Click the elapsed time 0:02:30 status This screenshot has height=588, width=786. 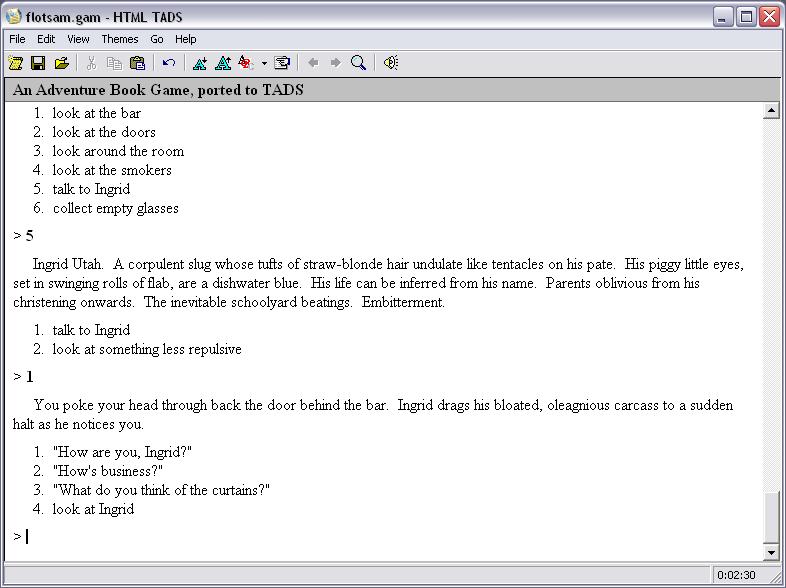[x=736, y=575]
